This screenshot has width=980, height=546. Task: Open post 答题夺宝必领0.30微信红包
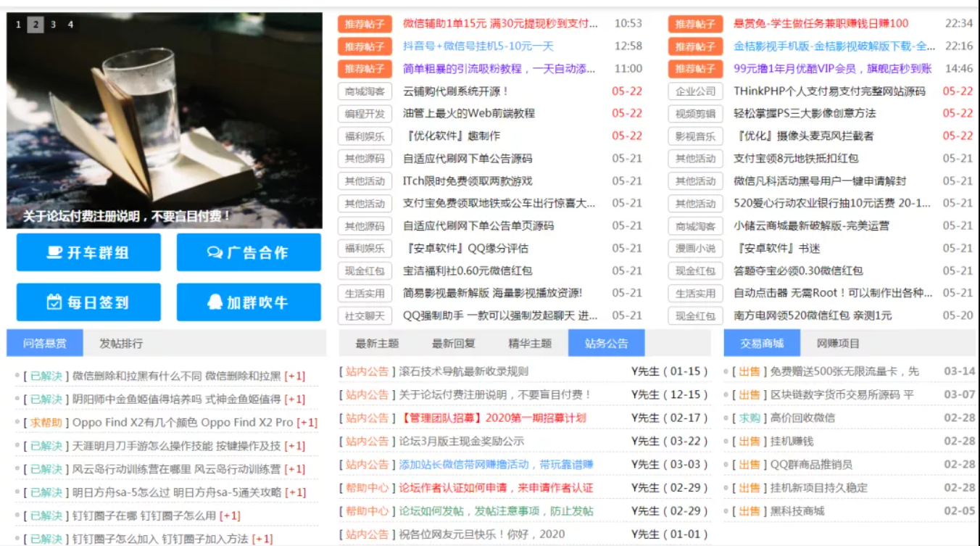(x=798, y=270)
